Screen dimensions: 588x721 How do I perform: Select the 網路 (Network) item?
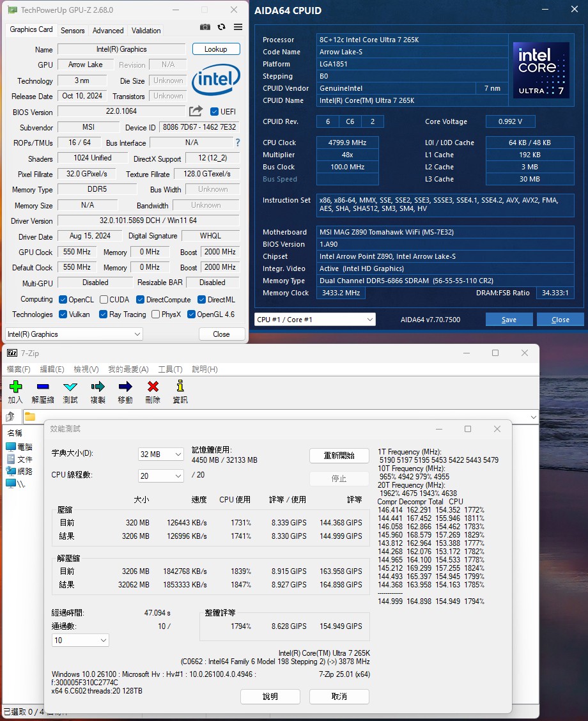point(19,471)
